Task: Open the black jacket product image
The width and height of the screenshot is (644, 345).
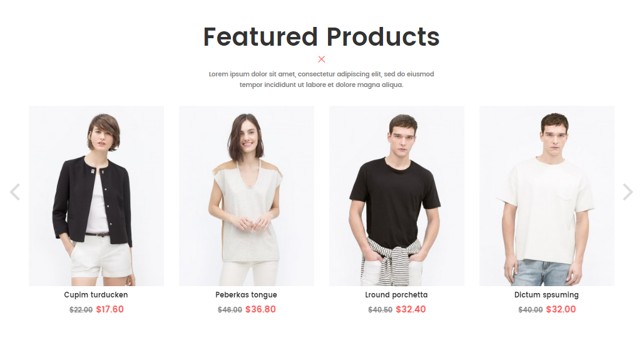Action: [x=96, y=196]
